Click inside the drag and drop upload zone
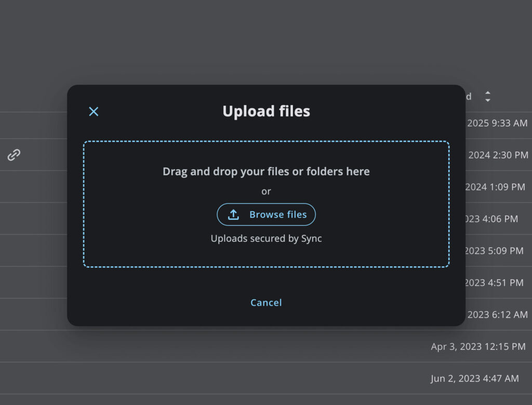This screenshot has height=405, width=532. click(266, 172)
